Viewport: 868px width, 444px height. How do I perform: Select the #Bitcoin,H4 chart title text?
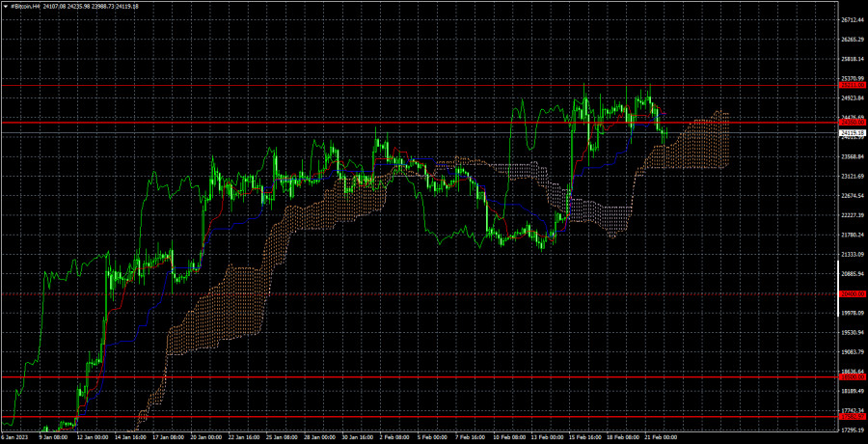tap(26, 6)
